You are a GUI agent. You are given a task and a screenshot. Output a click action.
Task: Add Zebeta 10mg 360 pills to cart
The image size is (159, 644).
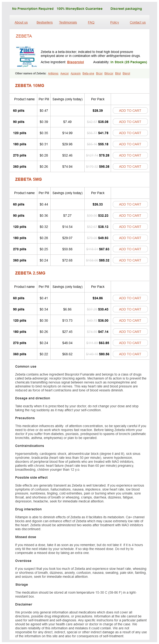130,167
